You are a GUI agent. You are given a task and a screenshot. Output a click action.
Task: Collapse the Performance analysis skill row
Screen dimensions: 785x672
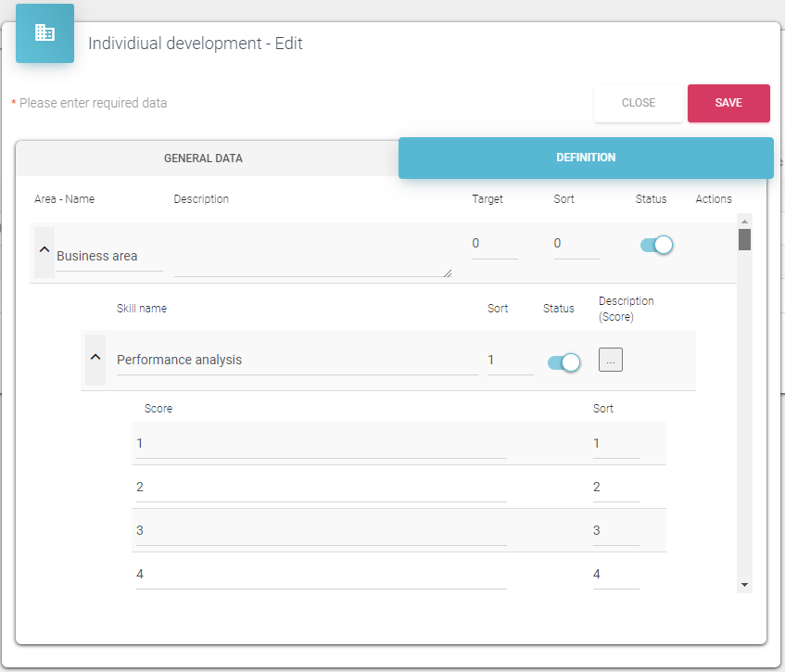[95, 358]
